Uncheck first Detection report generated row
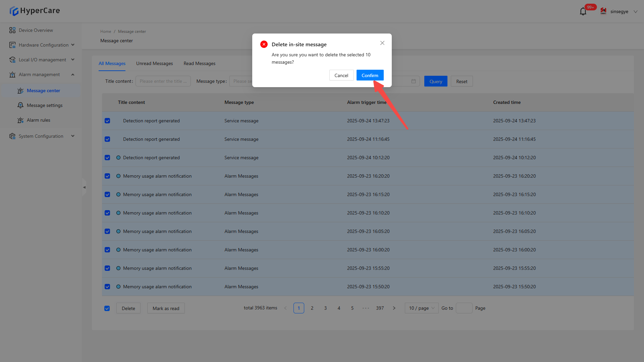 click(x=107, y=121)
